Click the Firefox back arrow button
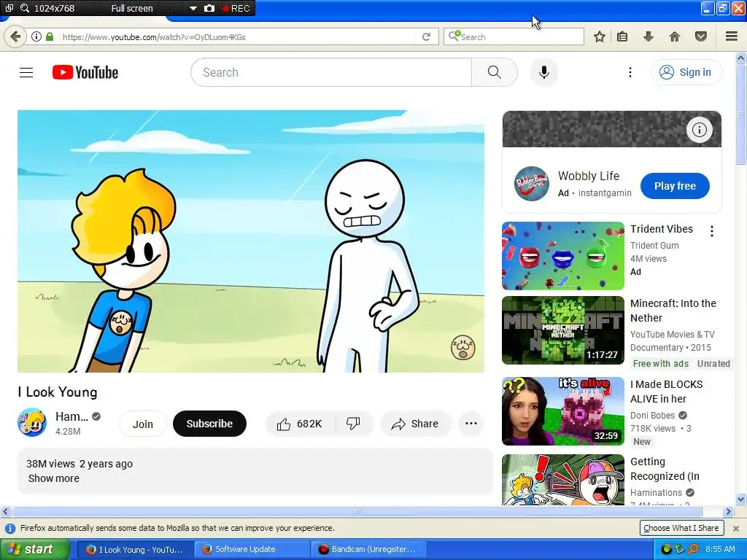747x560 pixels. click(x=15, y=36)
